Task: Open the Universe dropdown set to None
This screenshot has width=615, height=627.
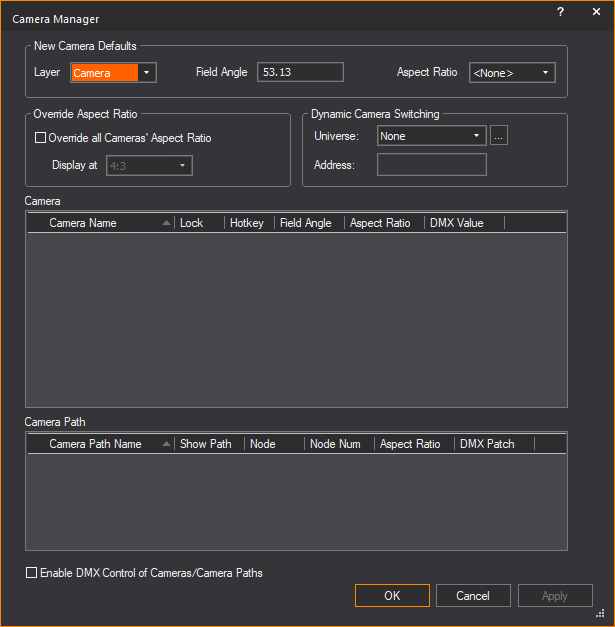Action: [x=430, y=136]
